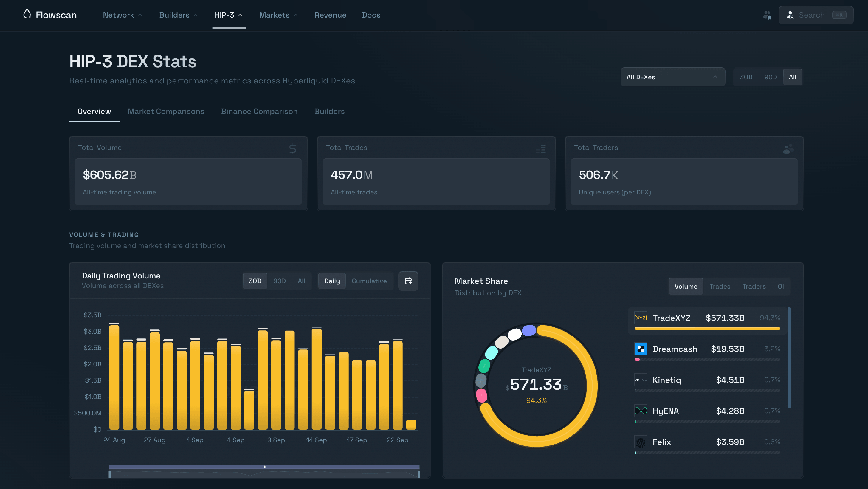Click the people icon in Total Traders card
The height and width of the screenshot is (489, 868).
point(788,148)
